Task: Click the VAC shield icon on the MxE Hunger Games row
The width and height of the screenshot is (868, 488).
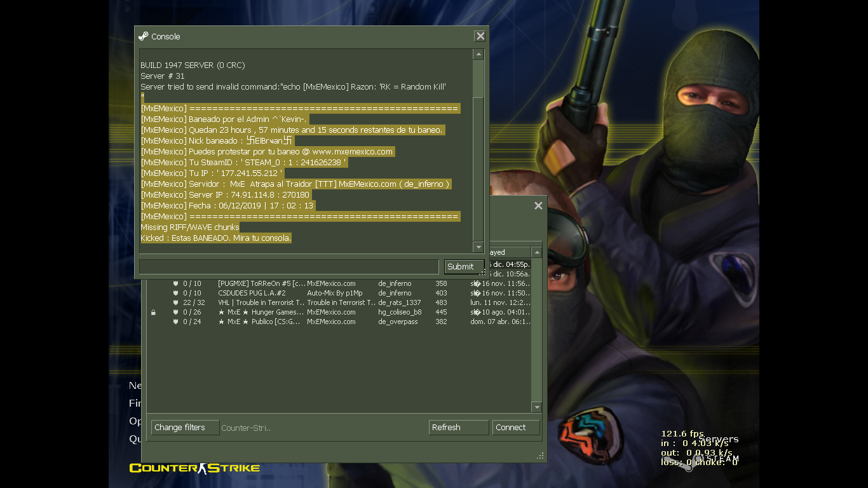Action: point(175,312)
